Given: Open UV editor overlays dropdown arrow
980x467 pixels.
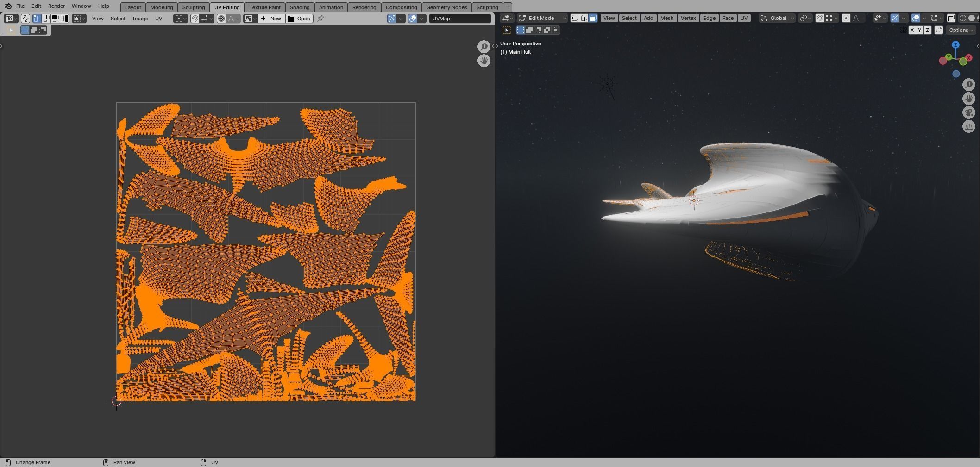Looking at the screenshot, I should (x=422, y=19).
